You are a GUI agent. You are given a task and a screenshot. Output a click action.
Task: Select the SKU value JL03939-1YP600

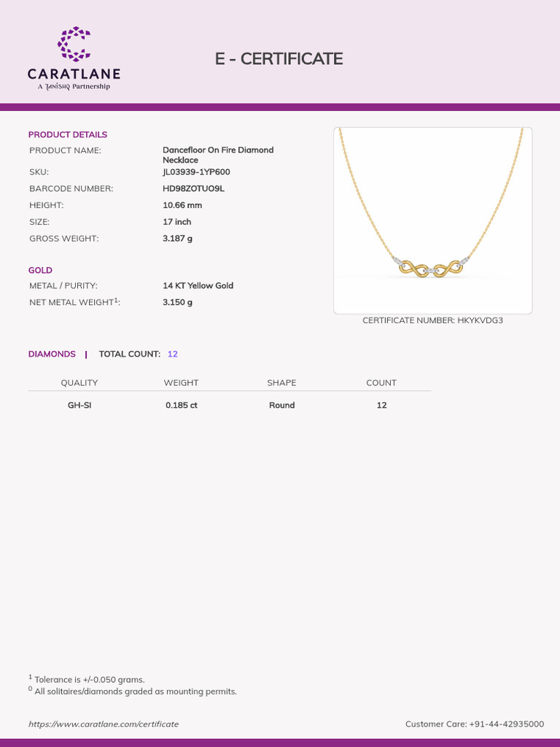[196, 171]
